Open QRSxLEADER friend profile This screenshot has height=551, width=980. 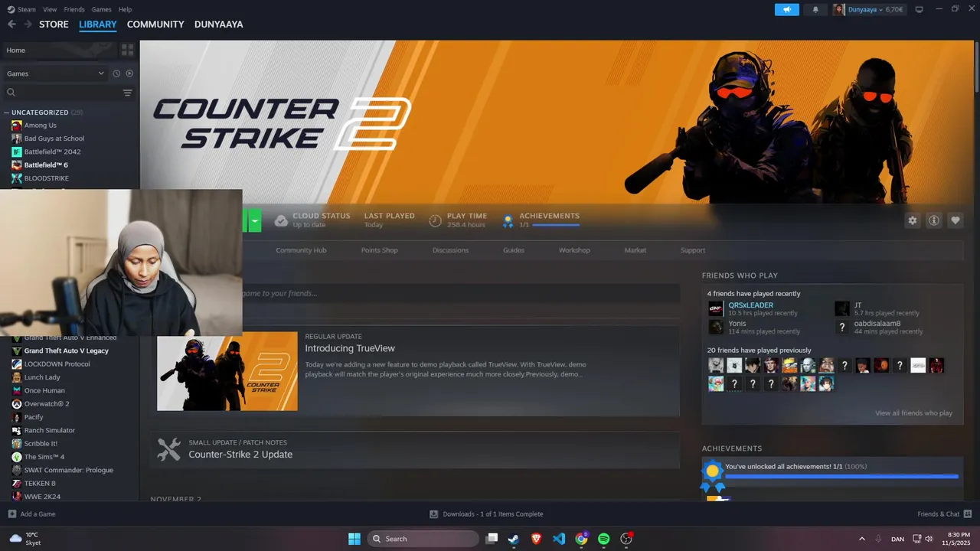[x=750, y=305]
